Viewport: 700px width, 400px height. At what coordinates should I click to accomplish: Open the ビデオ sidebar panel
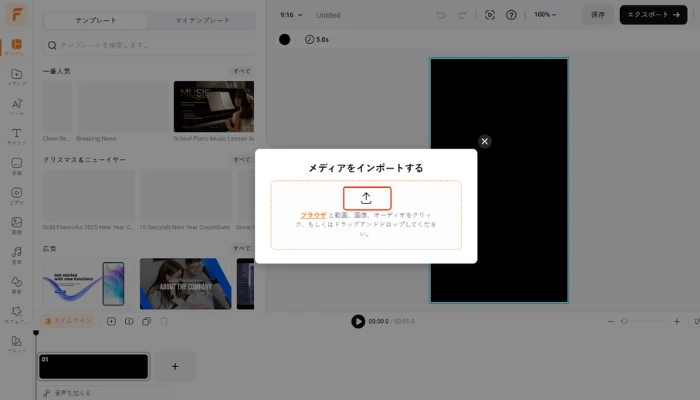17,196
